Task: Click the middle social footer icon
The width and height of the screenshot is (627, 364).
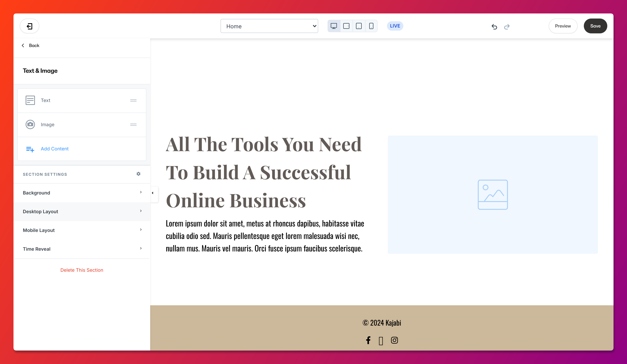Action: 381,341
